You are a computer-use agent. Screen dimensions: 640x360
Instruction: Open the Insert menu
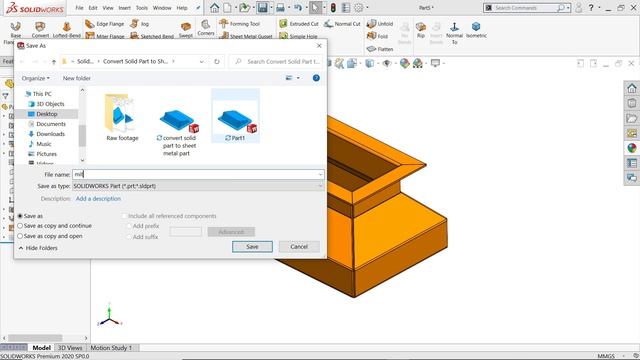[x=124, y=8]
